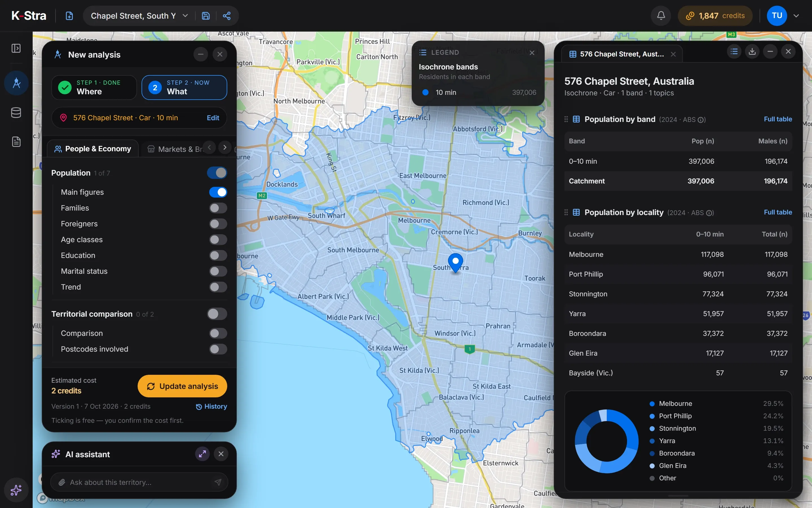Switch to People & Economy tab
Screen dimensions: 812x508
(92, 149)
